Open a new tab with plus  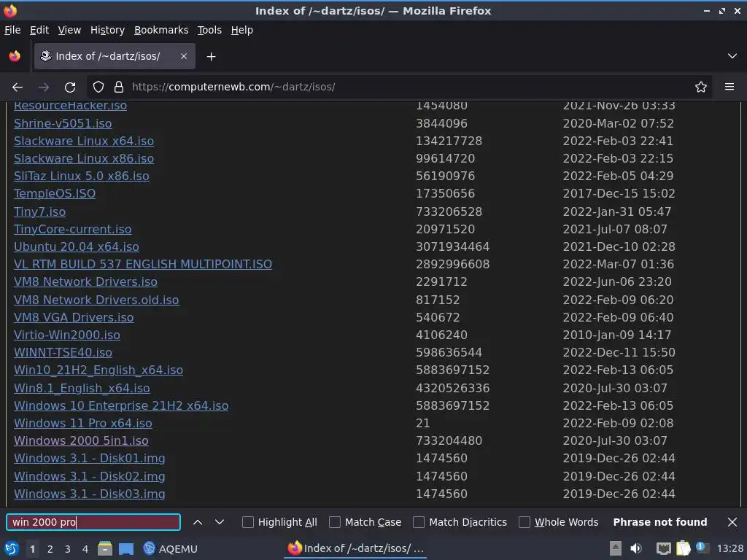[211, 57]
